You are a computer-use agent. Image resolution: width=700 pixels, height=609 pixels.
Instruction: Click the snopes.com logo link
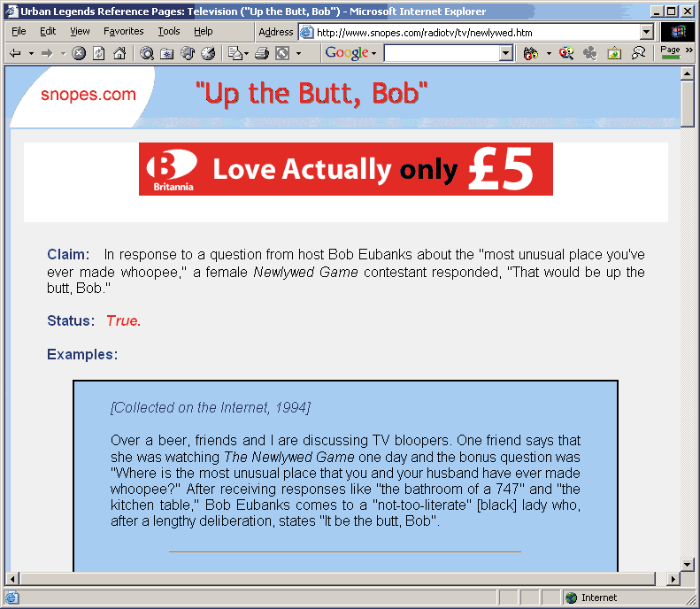pos(88,94)
